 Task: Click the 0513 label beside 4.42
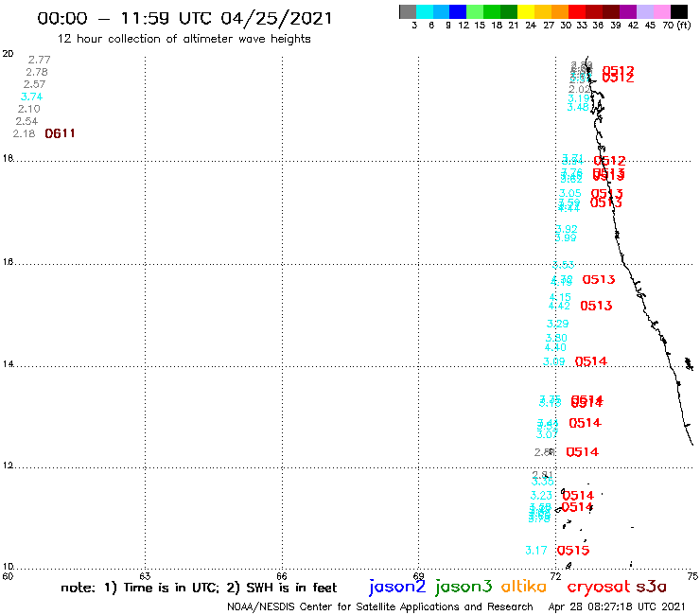click(596, 306)
